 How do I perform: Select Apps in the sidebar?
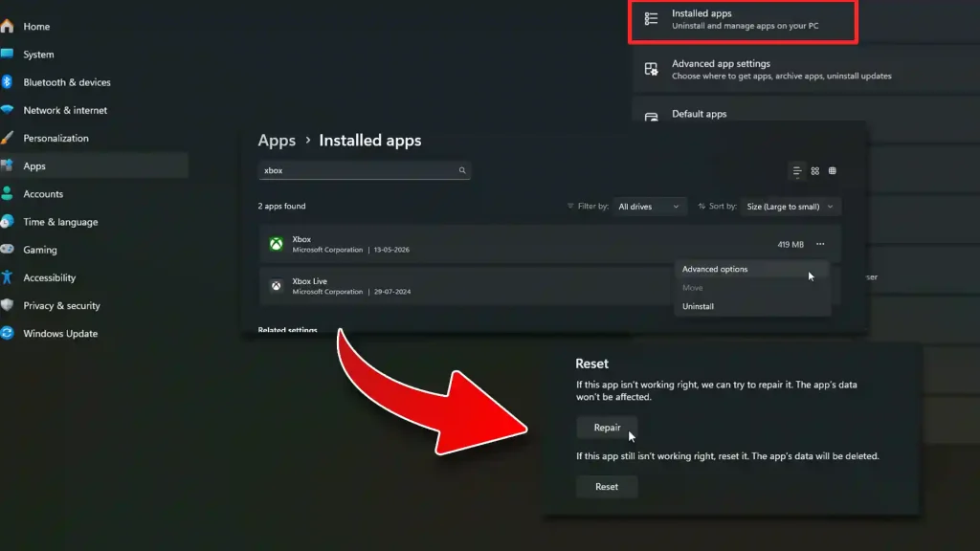coord(94,165)
